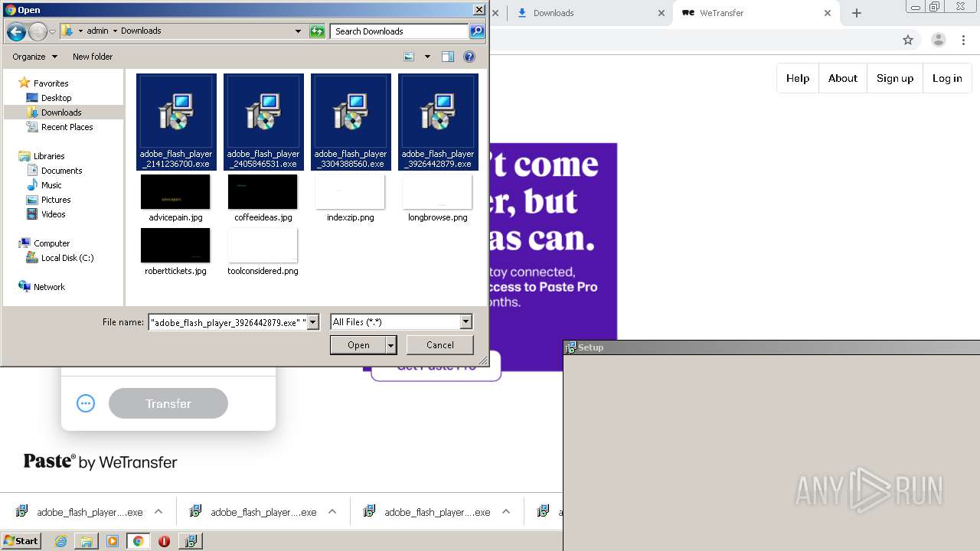Open Opera from the taskbar

click(x=164, y=541)
